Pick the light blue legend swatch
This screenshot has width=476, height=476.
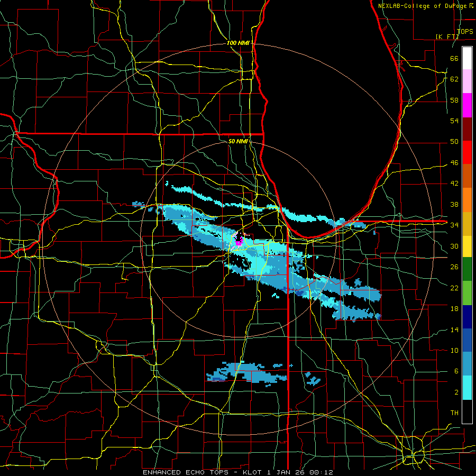pos(467,364)
